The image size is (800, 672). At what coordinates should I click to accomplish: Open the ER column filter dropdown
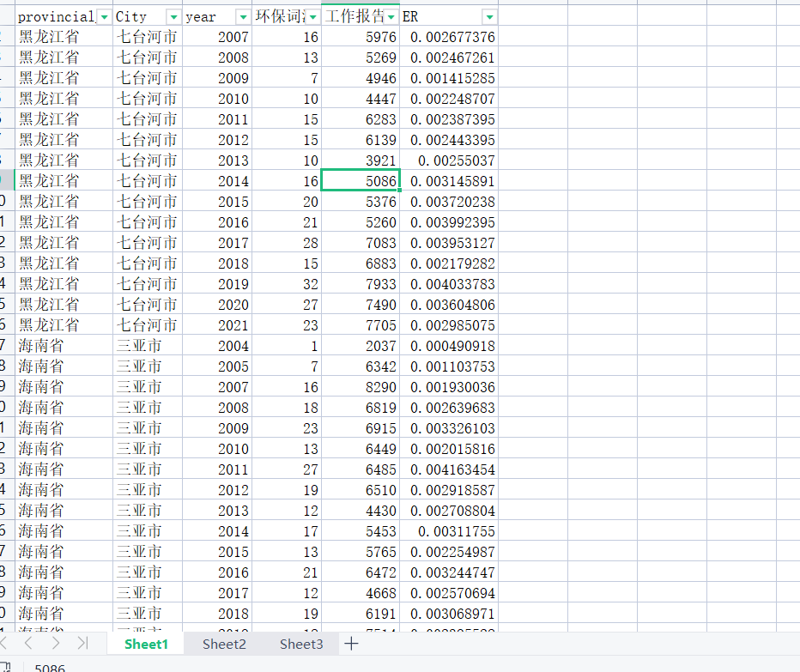(x=489, y=17)
